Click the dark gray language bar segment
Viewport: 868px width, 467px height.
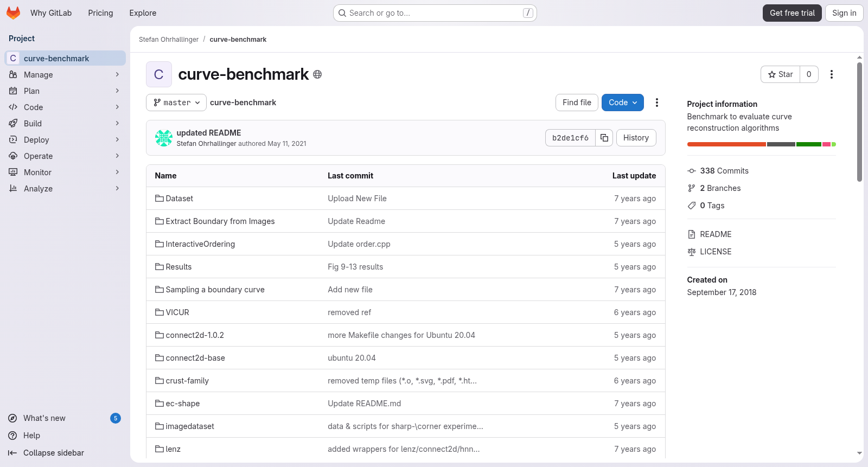[x=781, y=144]
